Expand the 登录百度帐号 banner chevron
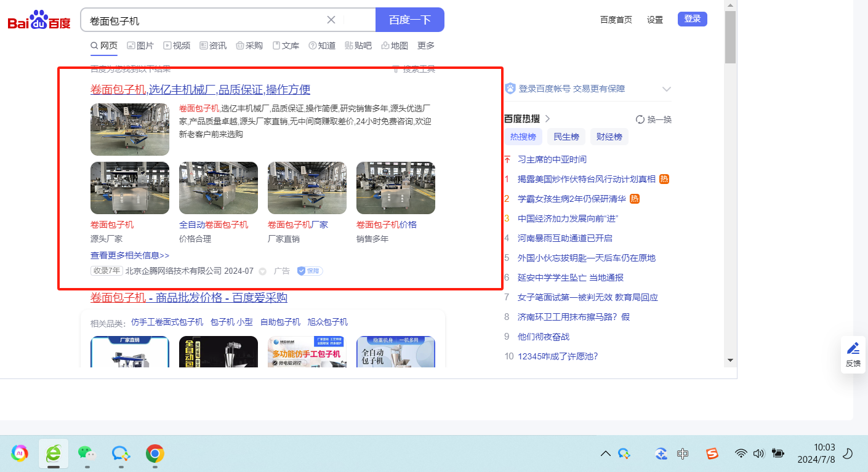The image size is (868, 472). point(666,89)
